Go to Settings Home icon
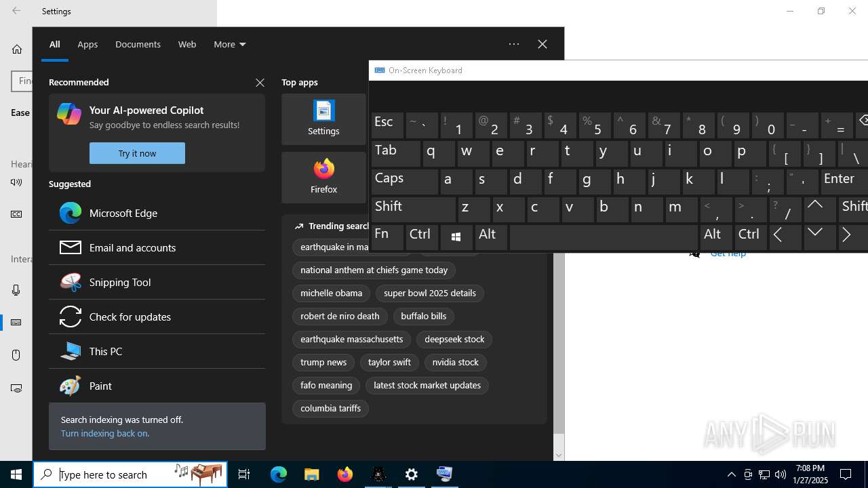The image size is (868, 488). (x=17, y=49)
